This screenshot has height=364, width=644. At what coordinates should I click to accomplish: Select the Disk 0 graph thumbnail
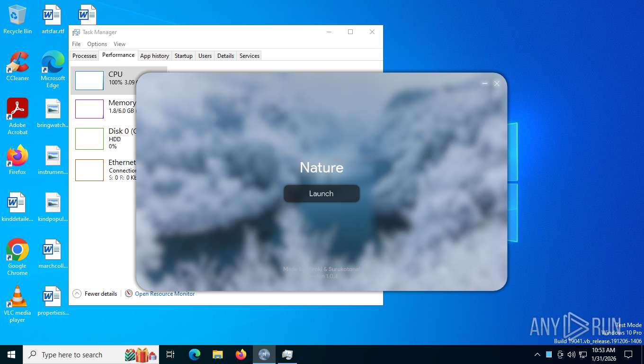pos(89,139)
